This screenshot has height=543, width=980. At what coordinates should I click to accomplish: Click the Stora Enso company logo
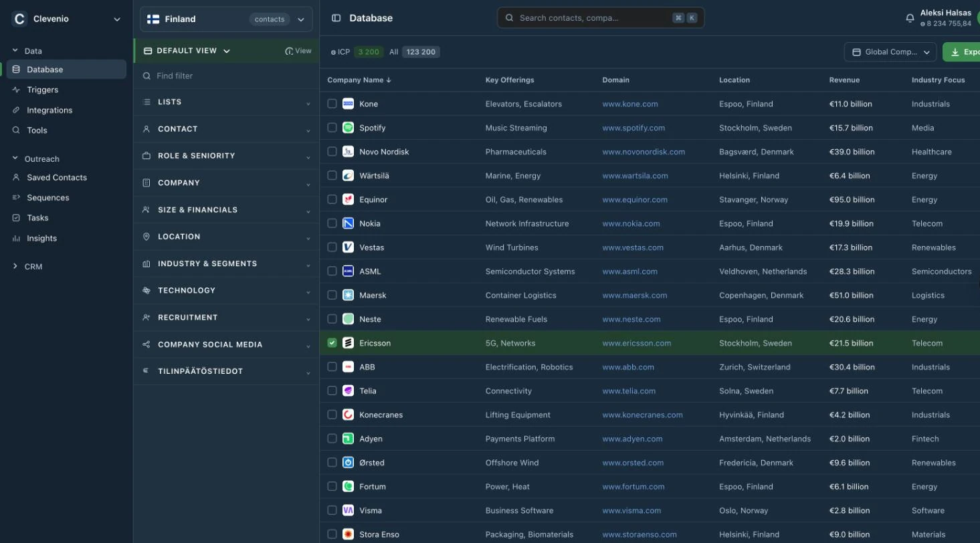tap(348, 534)
